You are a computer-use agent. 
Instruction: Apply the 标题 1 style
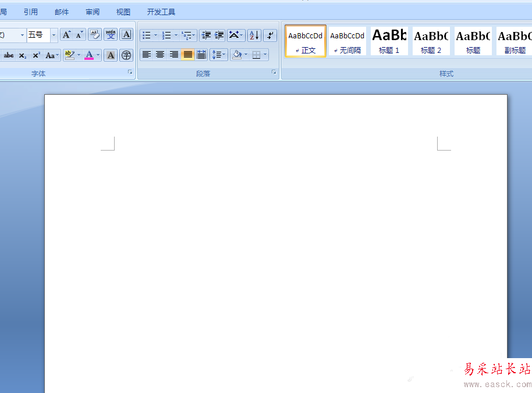389,41
